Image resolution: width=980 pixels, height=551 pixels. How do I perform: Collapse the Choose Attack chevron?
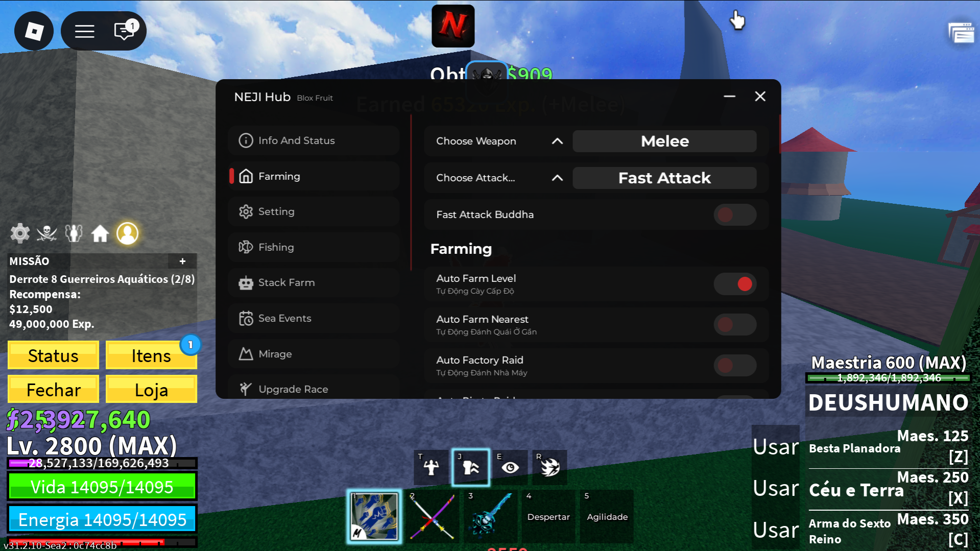click(x=557, y=178)
